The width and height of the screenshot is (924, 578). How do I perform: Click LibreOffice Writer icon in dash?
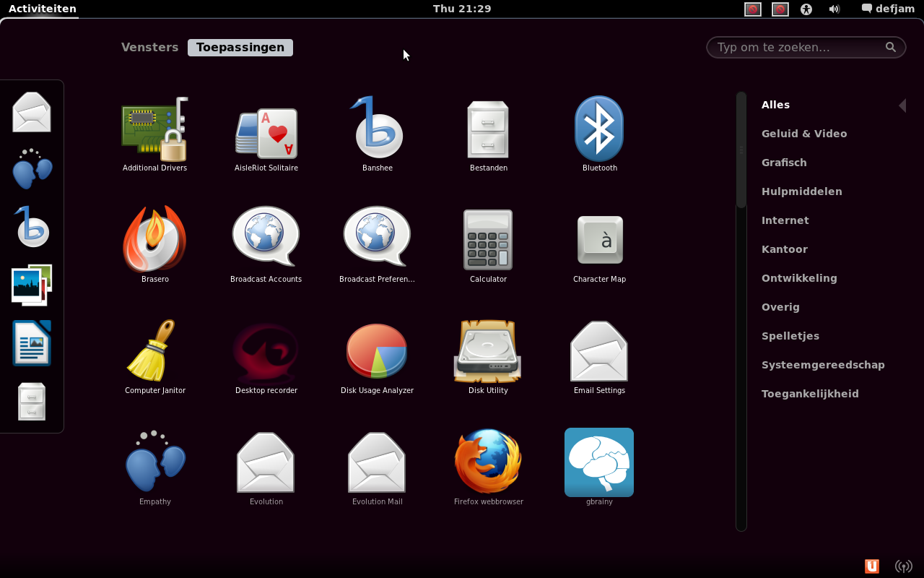tap(32, 343)
